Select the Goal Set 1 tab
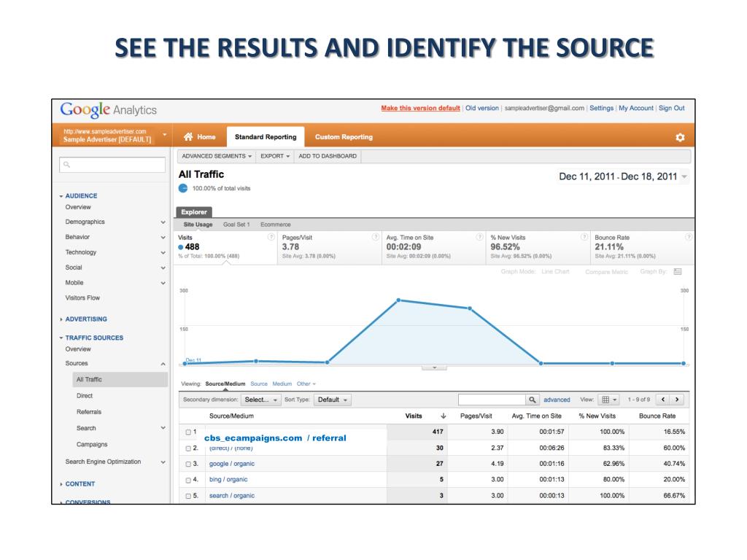This screenshot has width=747, height=560. point(236,225)
